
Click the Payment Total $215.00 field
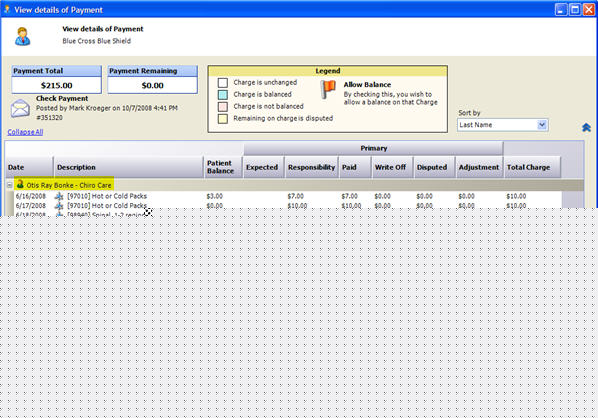pyautogui.click(x=56, y=85)
